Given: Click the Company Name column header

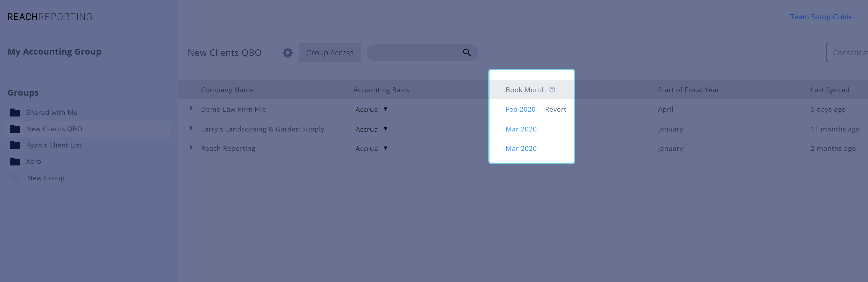Looking at the screenshot, I should (227, 90).
